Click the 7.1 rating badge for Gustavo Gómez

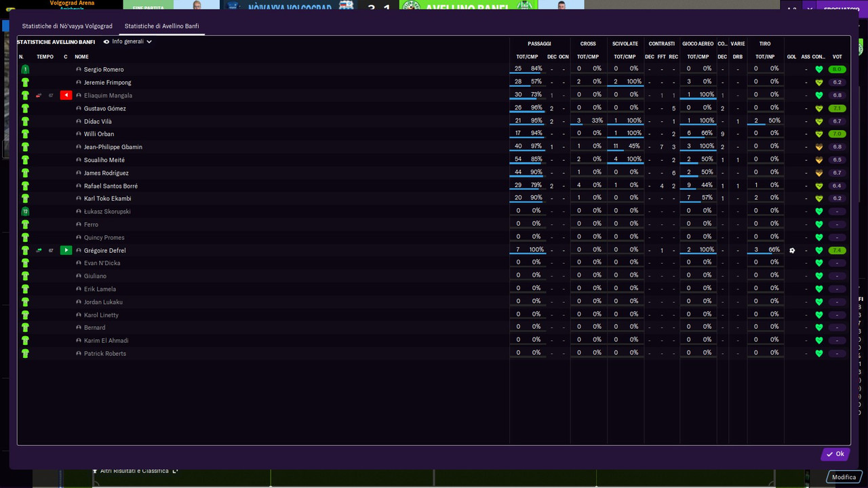point(837,108)
